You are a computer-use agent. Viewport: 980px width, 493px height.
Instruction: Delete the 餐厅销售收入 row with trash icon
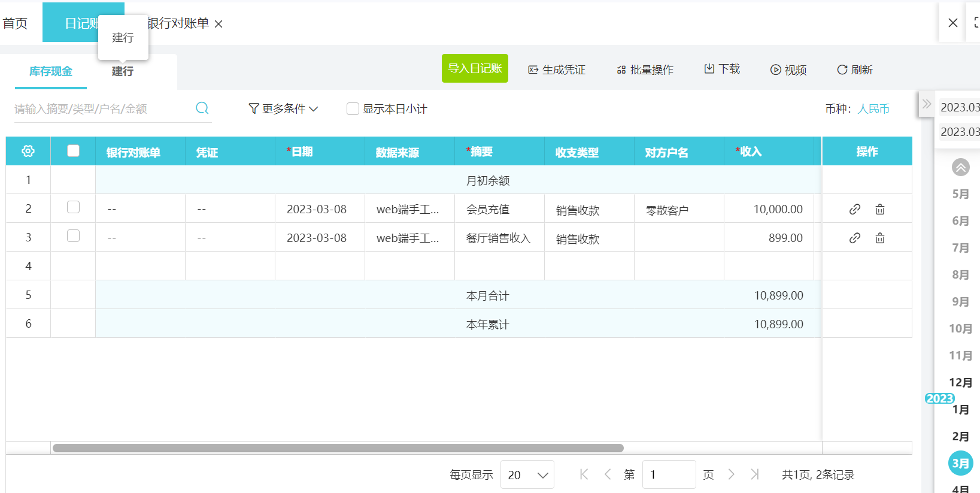tap(880, 238)
